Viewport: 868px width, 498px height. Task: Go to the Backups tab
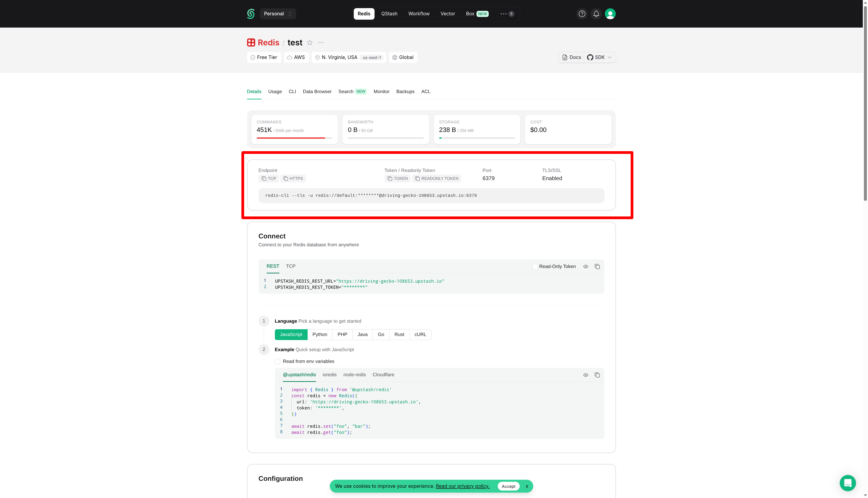[x=405, y=91]
